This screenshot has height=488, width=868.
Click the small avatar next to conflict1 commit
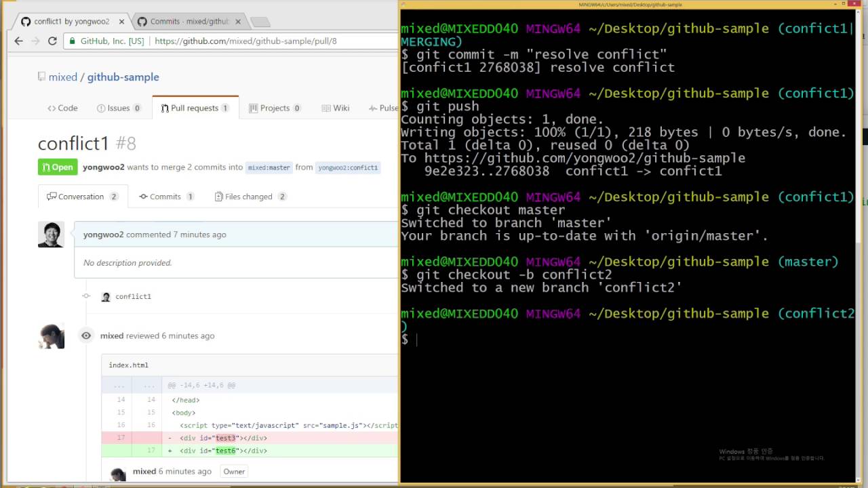coord(106,297)
